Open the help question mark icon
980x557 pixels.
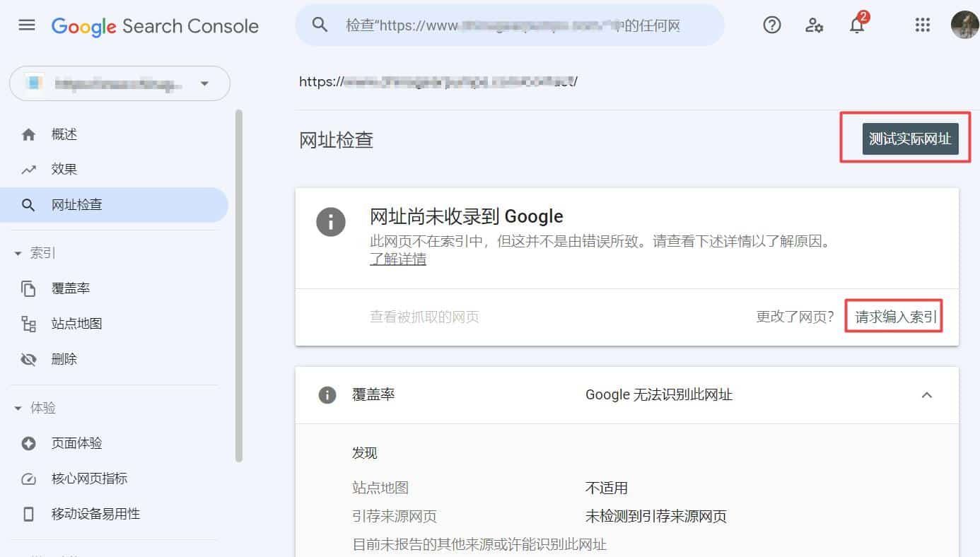tap(772, 25)
